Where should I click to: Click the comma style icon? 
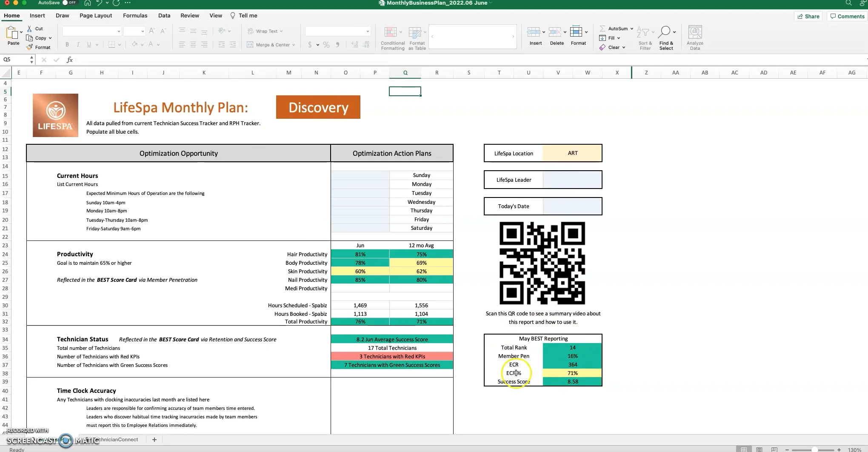[338, 45]
